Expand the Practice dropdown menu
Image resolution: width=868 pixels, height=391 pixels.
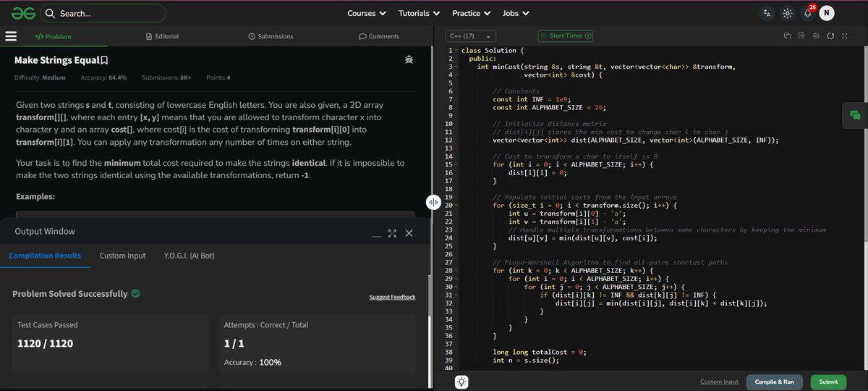coord(472,13)
